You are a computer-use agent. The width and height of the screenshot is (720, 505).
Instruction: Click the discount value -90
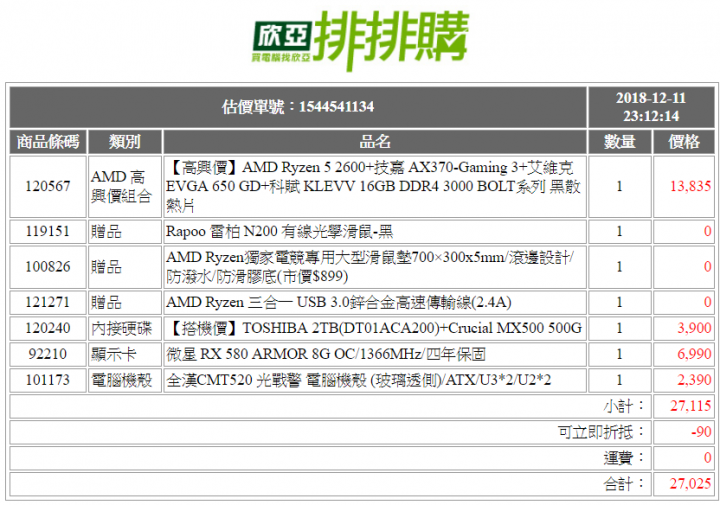tap(701, 432)
